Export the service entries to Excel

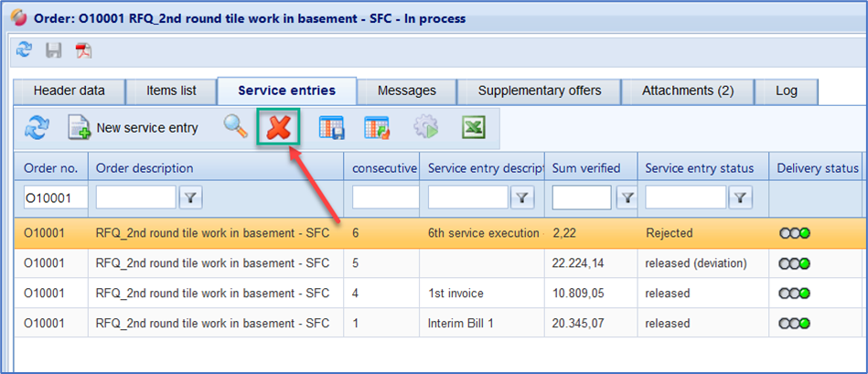click(x=473, y=128)
